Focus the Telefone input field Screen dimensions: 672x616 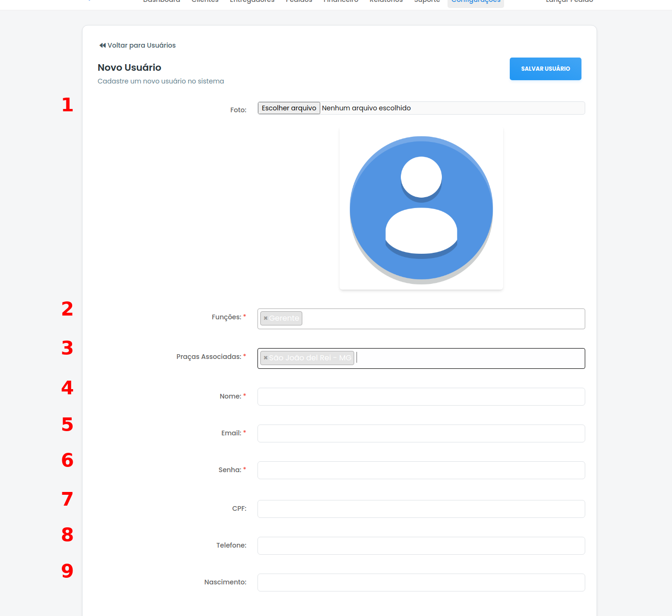pos(421,546)
